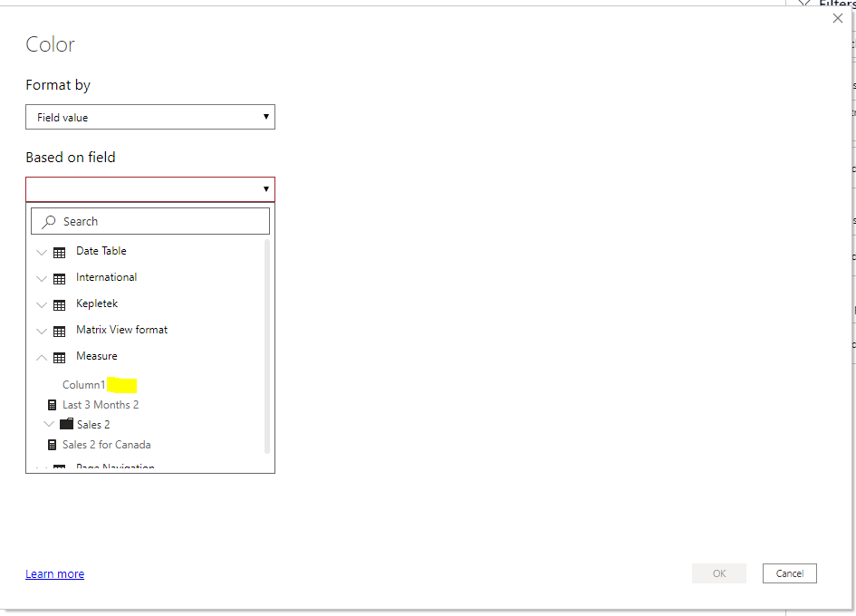Close the Color dialog with the X
The width and height of the screenshot is (856, 616).
coord(838,18)
